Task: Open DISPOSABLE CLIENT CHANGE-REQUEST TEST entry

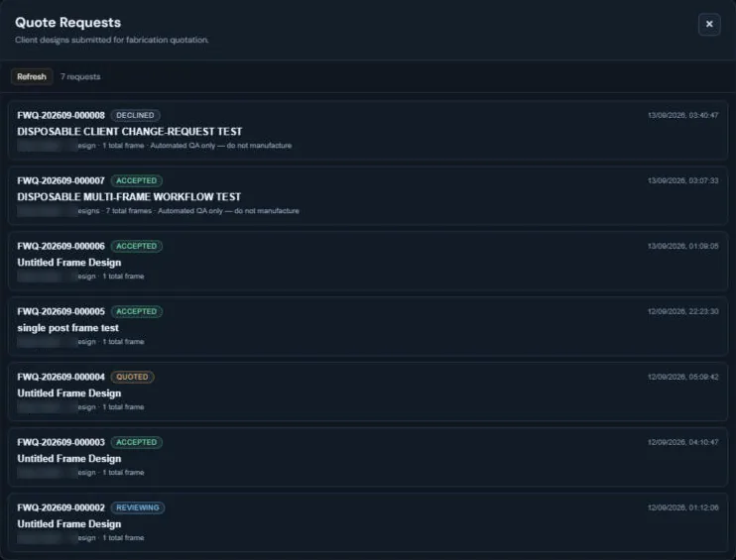Action: pyautogui.click(x=130, y=131)
